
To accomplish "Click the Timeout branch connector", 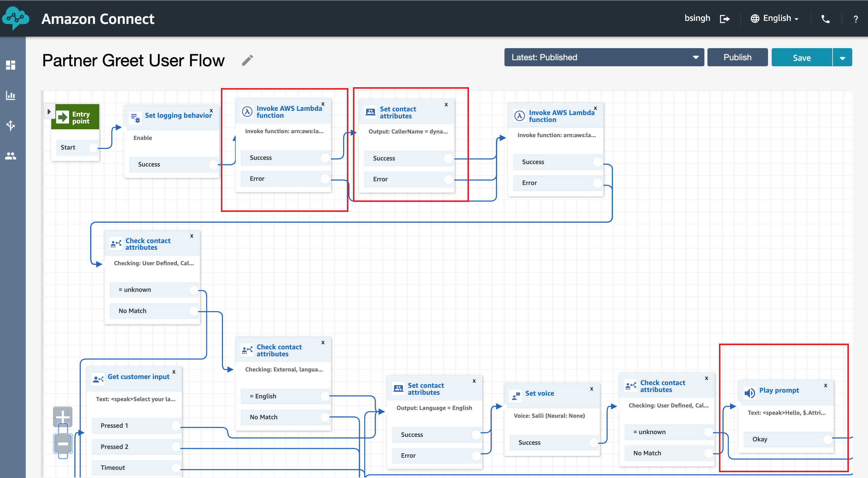I will point(176,468).
